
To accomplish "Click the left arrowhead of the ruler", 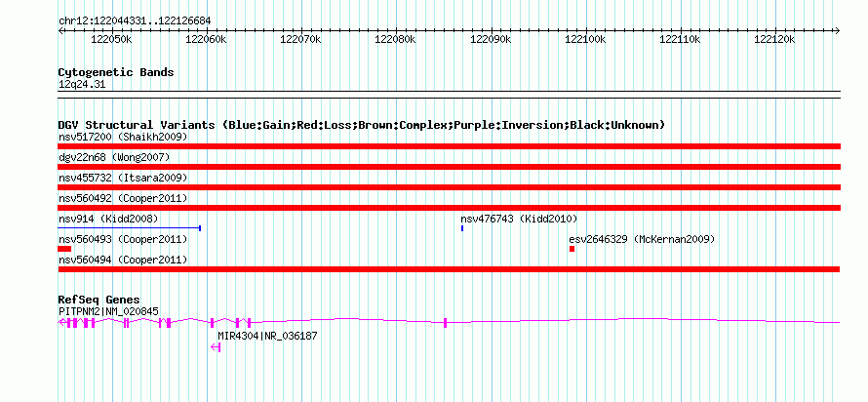I will point(60,30).
